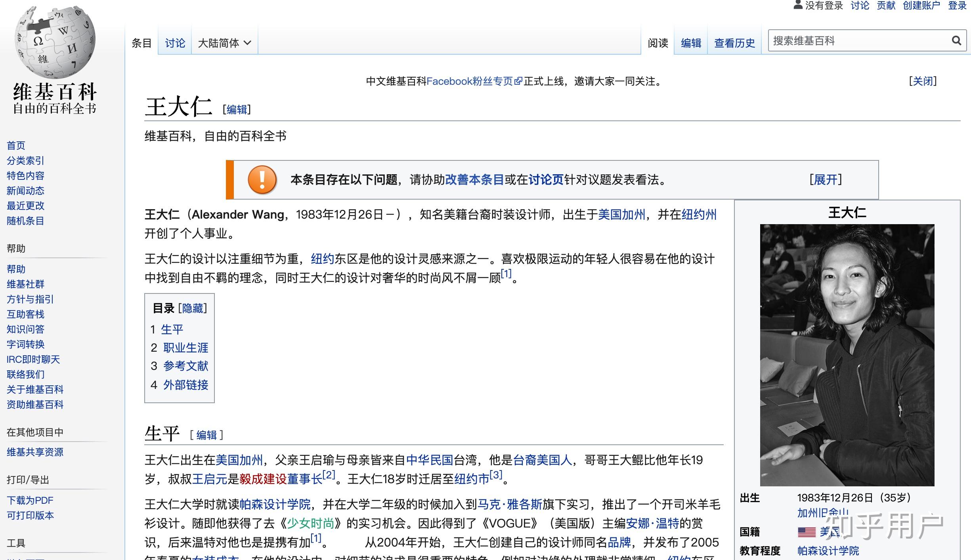
Task: Click the 登录 link at top right
Action: pyautogui.click(x=956, y=6)
